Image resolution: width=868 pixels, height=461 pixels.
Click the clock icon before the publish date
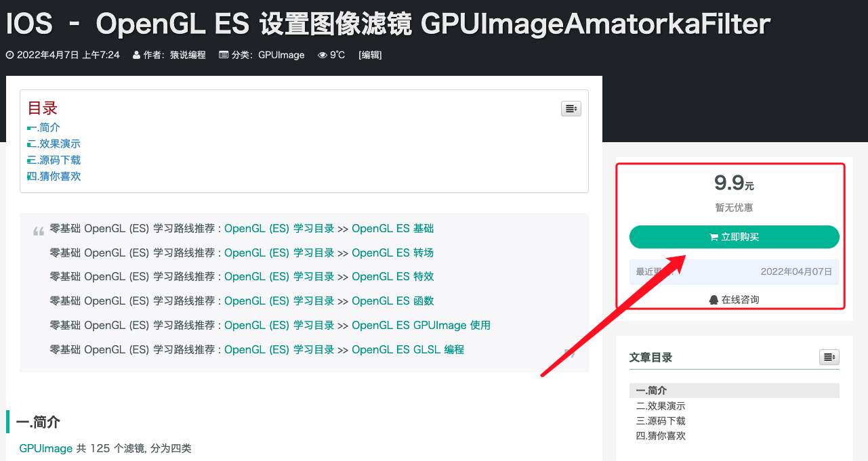(x=9, y=55)
